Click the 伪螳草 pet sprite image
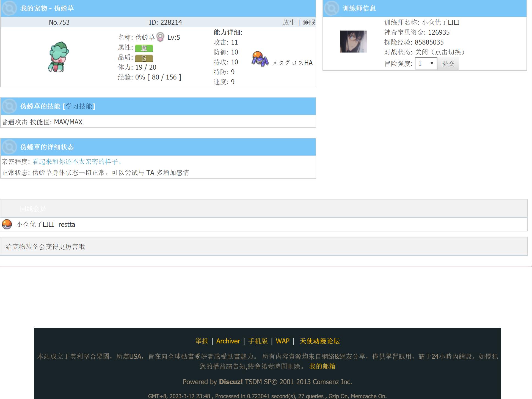The width and height of the screenshot is (532, 399). (x=58, y=57)
